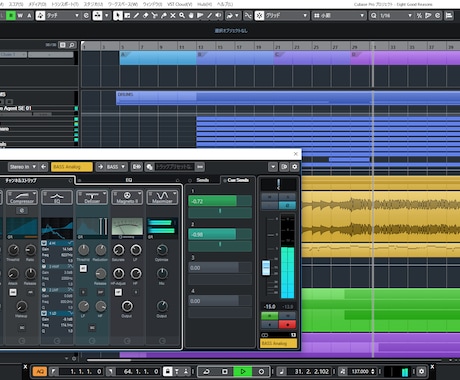
Task: Select the Zoom magnifier tool
Action: [x=182, y=15]
